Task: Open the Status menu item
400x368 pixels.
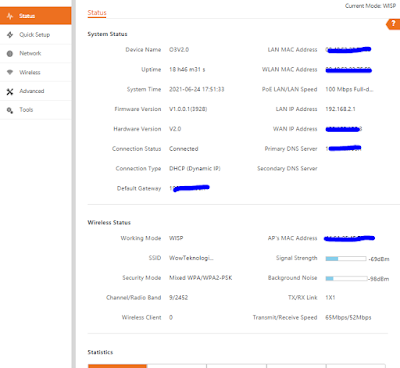Action: (x=36, y=16)
